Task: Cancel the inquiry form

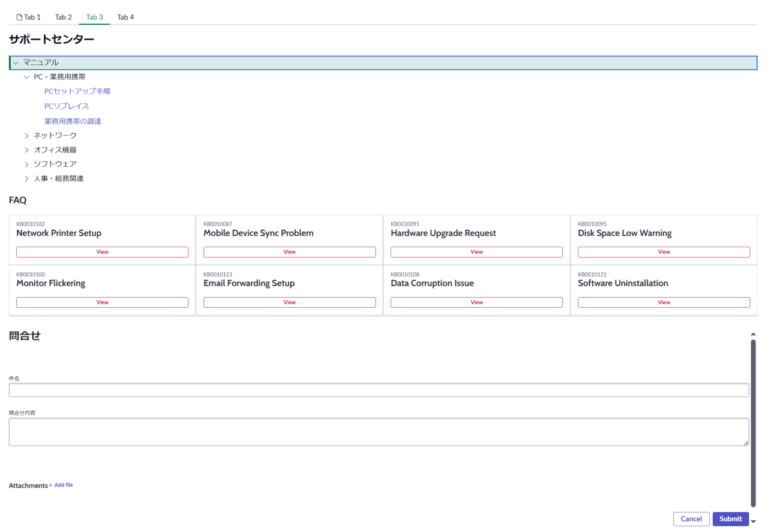Action: pos(691,519)
